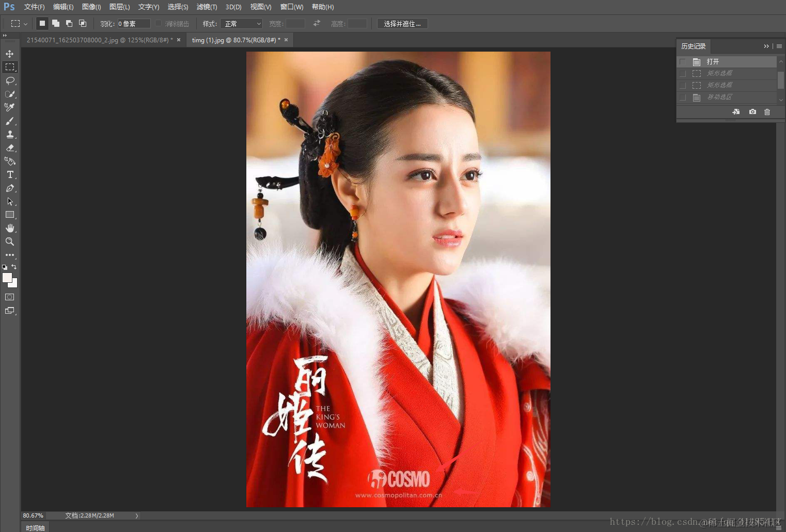Click Intersect with Selection mode icon

[83, 23]
